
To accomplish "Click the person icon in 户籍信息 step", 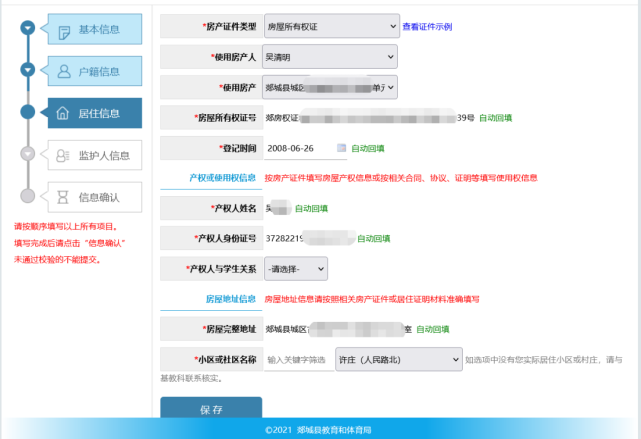I will [64, 71].
